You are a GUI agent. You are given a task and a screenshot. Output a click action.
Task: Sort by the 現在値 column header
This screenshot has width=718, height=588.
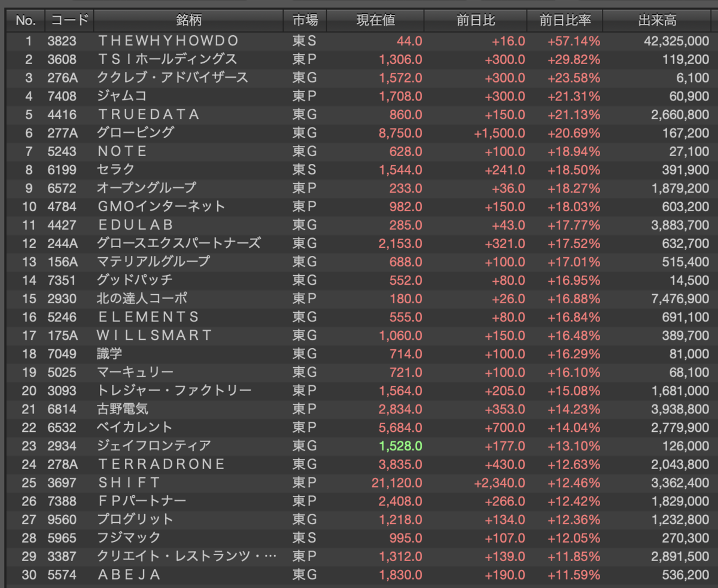(376, 20)
